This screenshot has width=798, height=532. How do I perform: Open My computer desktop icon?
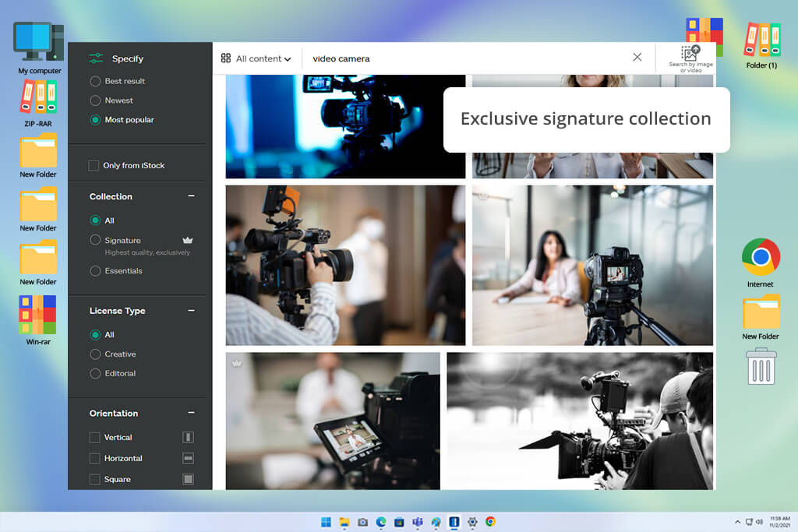pos(39,48)
